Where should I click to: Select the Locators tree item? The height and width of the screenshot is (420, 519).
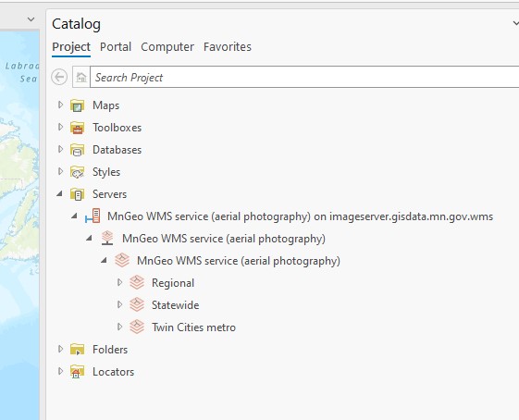pos(113,372)
